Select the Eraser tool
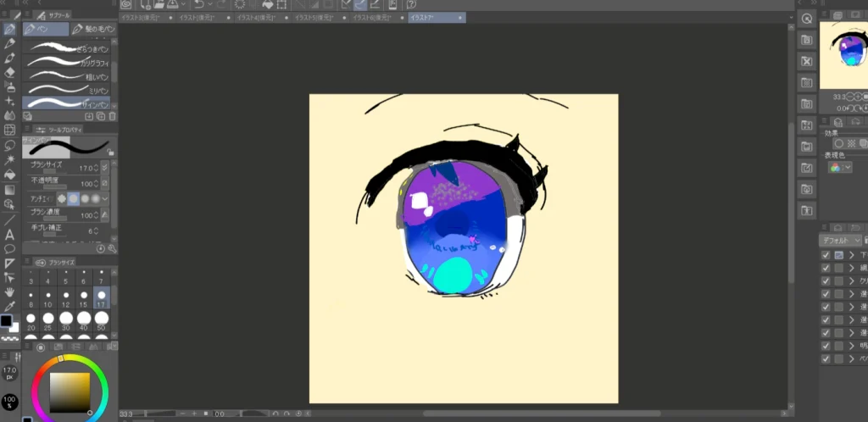Image resolution: width=868 pixels, height=422 pixels. click(9, 72)
